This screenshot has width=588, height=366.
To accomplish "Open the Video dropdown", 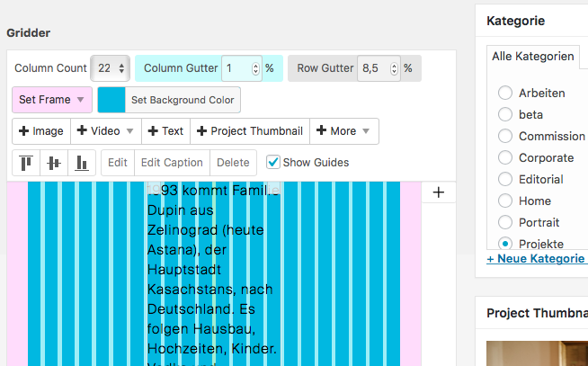I will [x=105, y=131].
